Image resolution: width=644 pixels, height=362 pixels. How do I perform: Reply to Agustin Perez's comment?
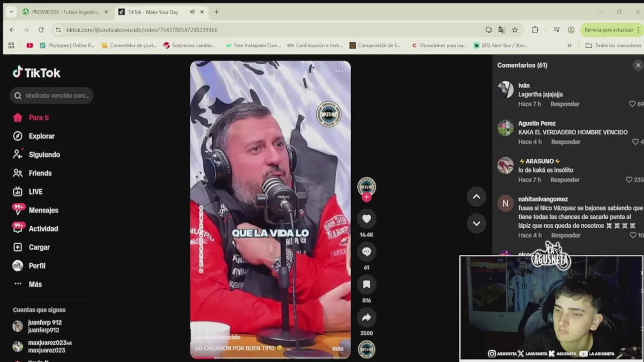point(566,142)
